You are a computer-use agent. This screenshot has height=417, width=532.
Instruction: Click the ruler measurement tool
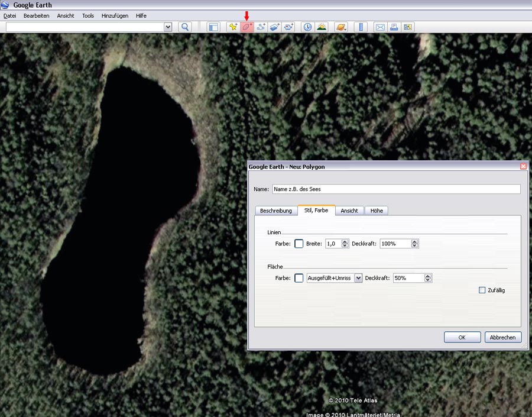click(361, 27)
